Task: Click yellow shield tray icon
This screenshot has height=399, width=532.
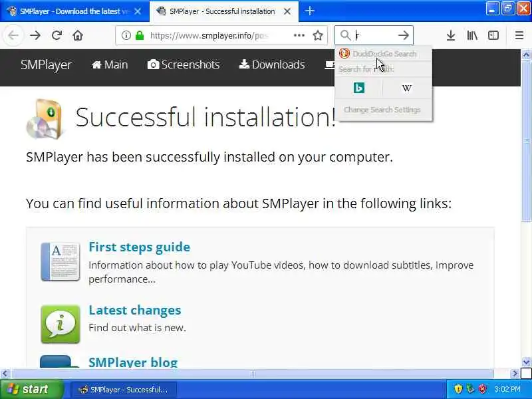Action: click(458, 389)
